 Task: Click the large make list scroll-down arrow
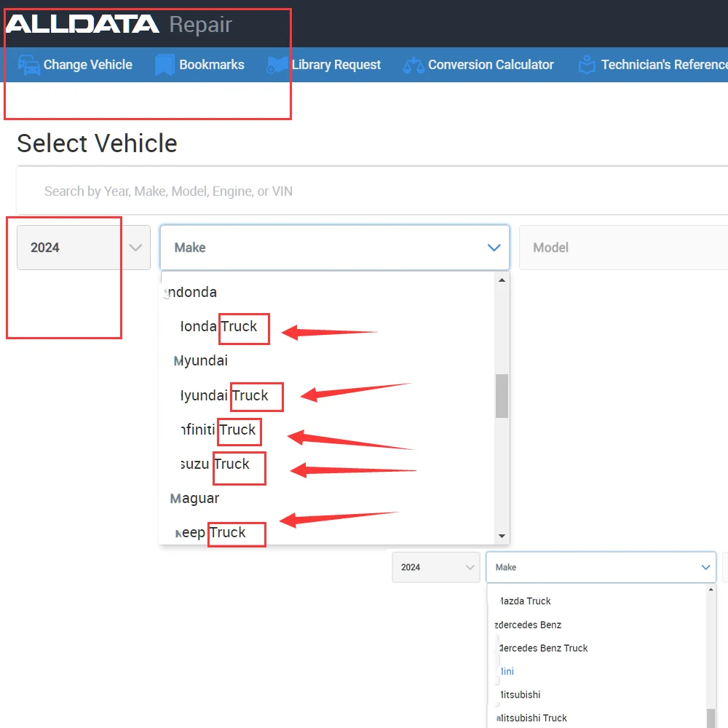(x=502, y=536)
